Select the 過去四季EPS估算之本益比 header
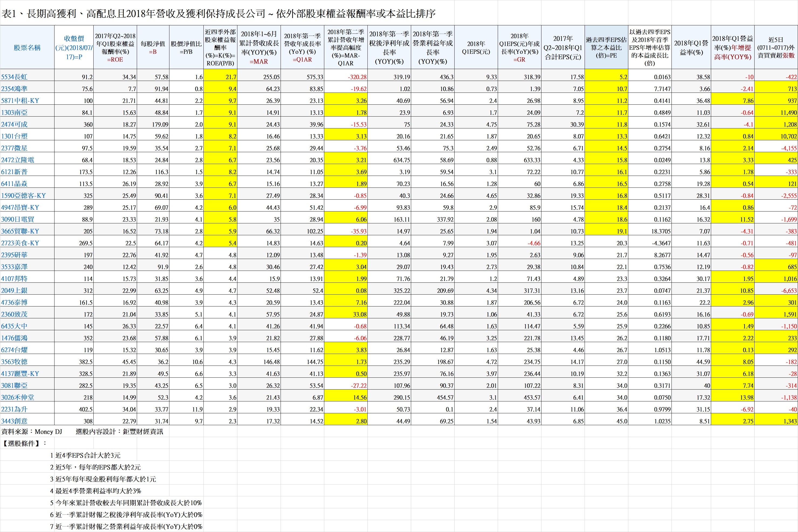This screenshot has height=532, width=798. click(x=606, y=47)
